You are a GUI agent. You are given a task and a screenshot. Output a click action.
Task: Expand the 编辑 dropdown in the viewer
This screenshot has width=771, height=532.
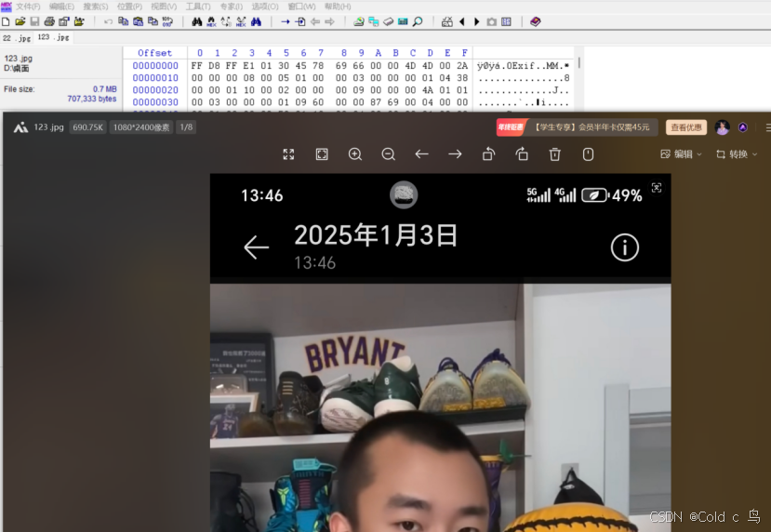[x=681, y=154]
